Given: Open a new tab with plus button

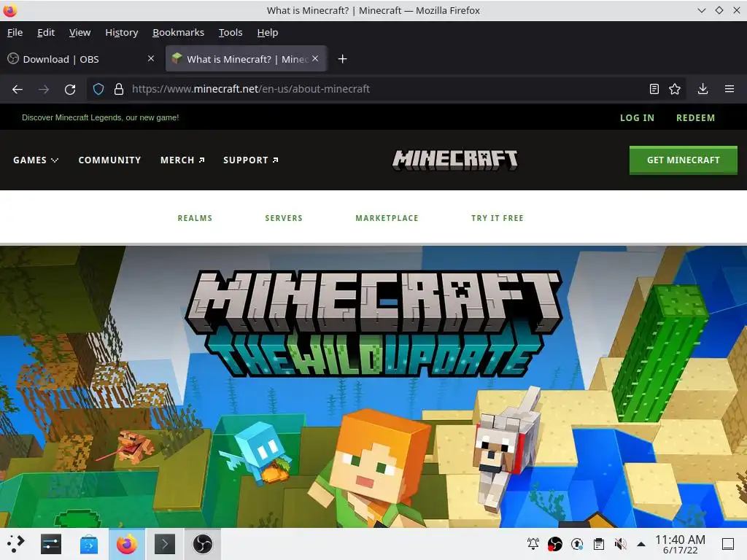Looking at the screenshot, I should tap(343, 59).
